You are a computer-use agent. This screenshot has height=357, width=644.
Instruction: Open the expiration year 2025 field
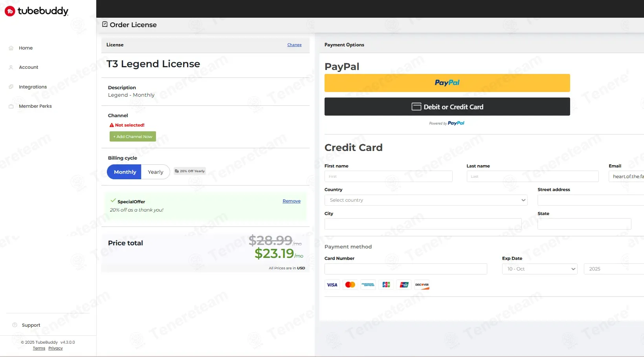[614, 269]
